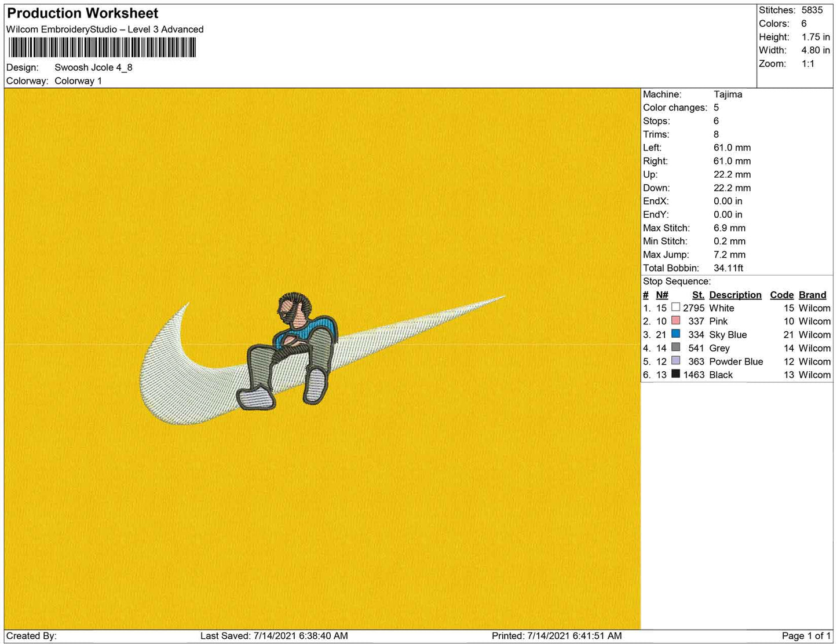Click the embroidered swoosh design preview
This screenshot has height=644, width=837.
(x=322, y=359)
